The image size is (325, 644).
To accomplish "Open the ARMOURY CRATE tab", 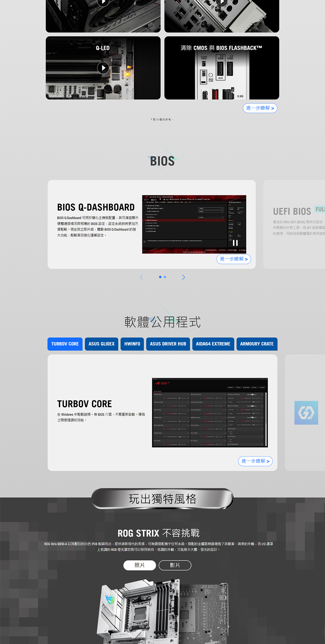I will [x=257, y=344].
